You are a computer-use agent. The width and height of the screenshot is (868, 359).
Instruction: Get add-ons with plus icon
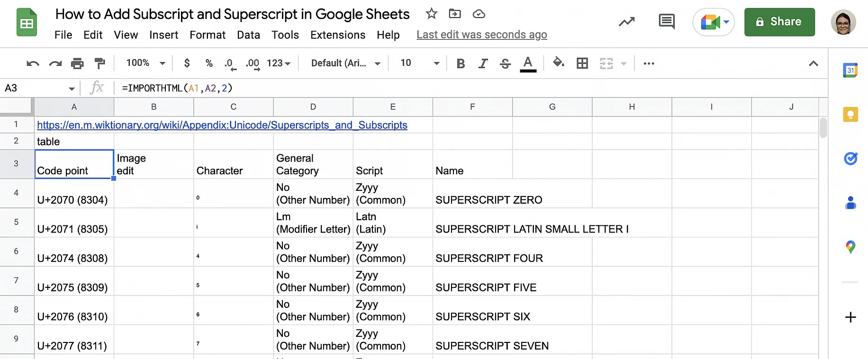[850, 317]
